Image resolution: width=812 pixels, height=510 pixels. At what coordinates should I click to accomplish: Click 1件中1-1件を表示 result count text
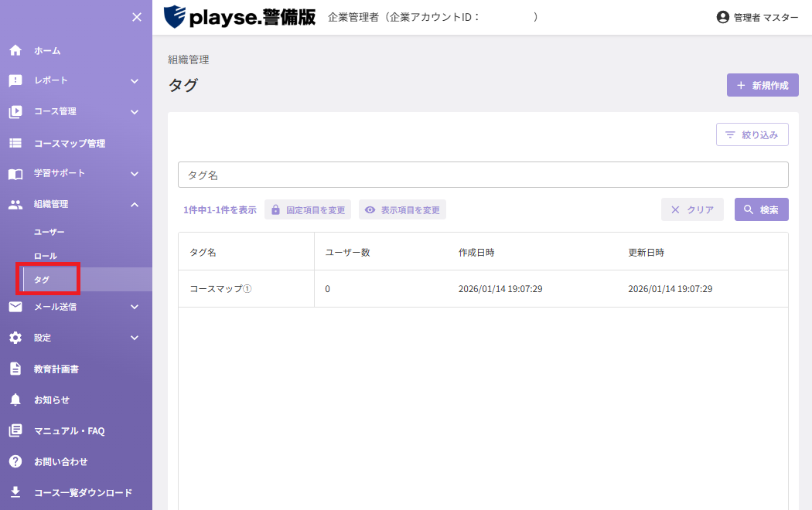220,210
